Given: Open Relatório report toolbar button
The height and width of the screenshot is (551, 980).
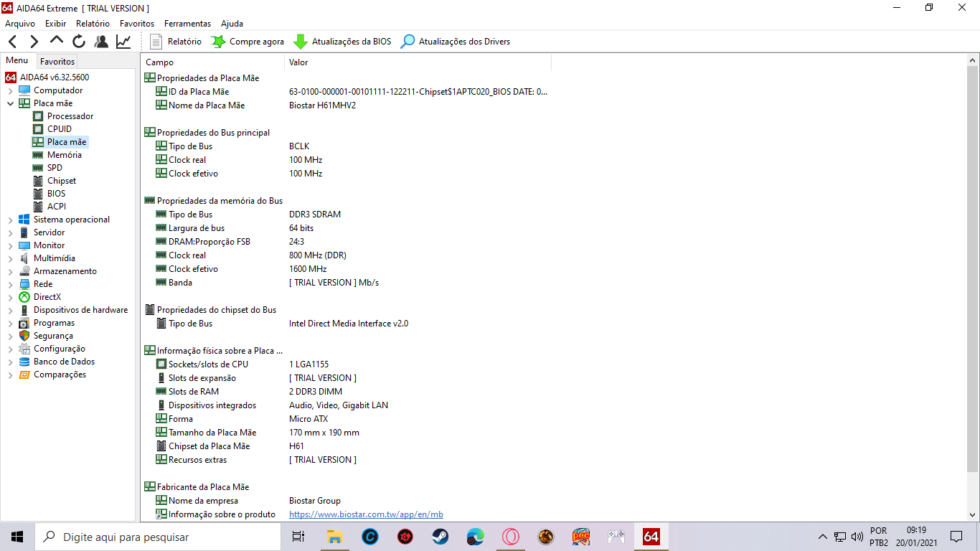Looking at the screenshot, I should click(176, 42).
